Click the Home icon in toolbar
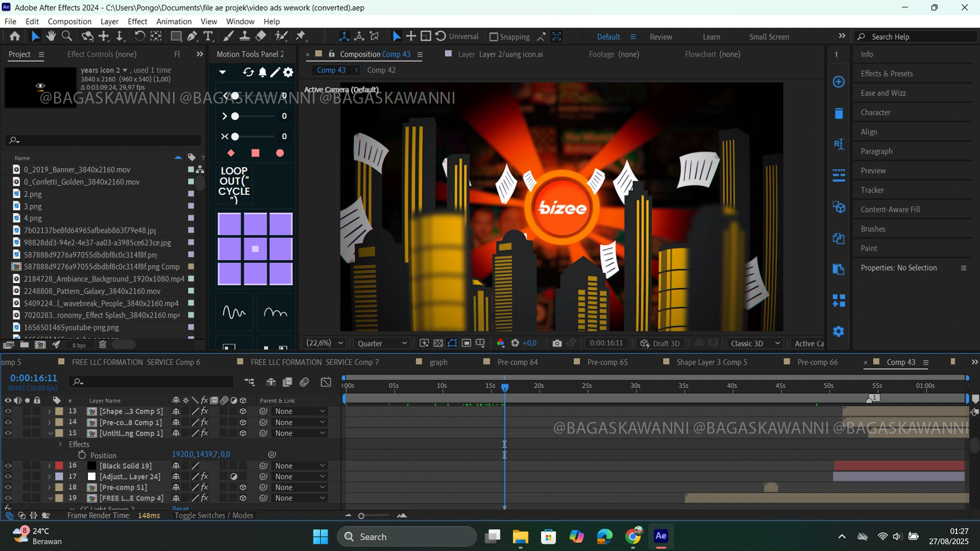The height and width of the screenshot is (551, 980). (15, 36)
